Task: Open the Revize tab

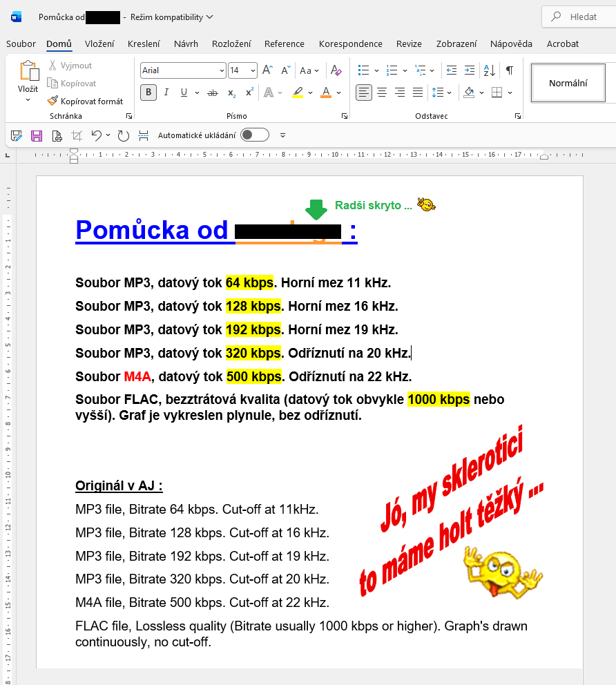Action: 409,44
